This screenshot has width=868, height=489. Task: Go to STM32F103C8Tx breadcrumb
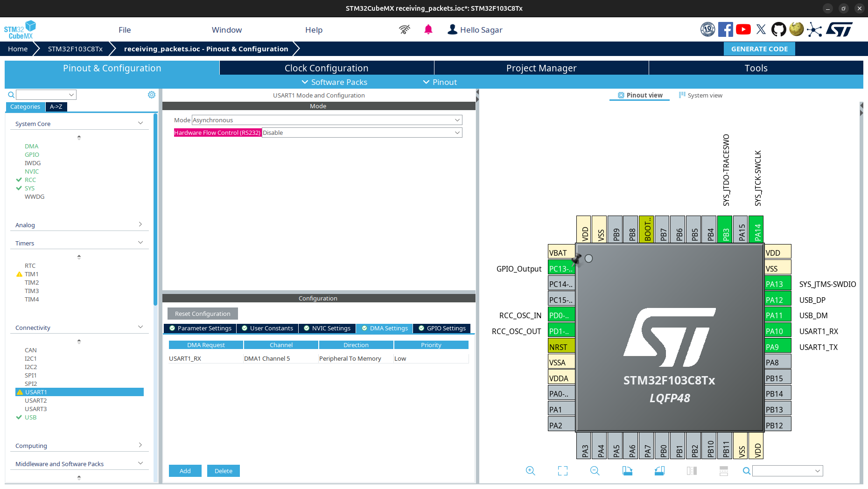click(x=75, y=49)
